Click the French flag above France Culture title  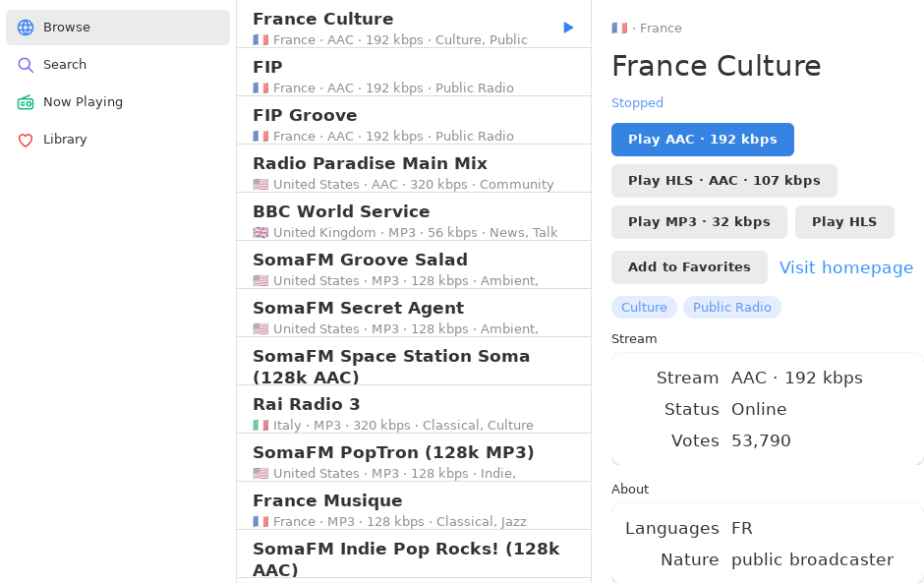pos(619,29)
